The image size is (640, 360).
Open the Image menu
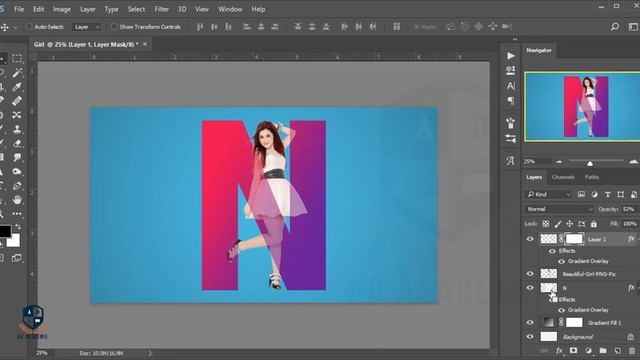pos(62,9)
